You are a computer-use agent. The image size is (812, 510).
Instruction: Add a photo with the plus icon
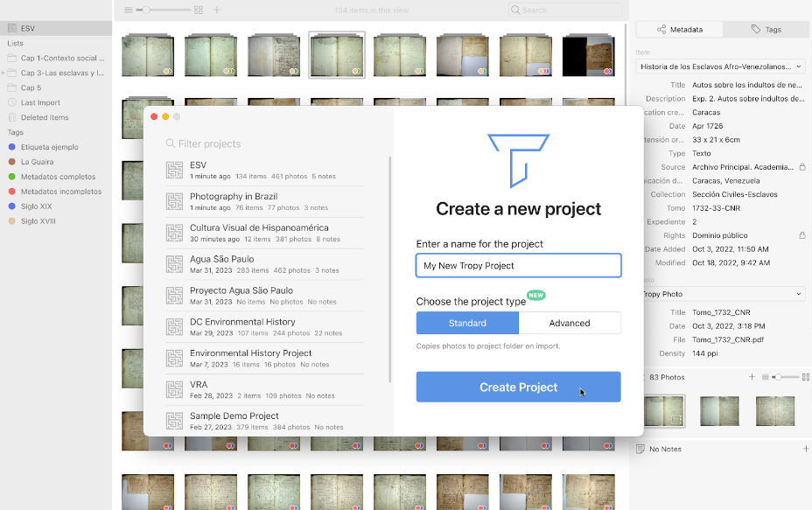tap(751, 377)
